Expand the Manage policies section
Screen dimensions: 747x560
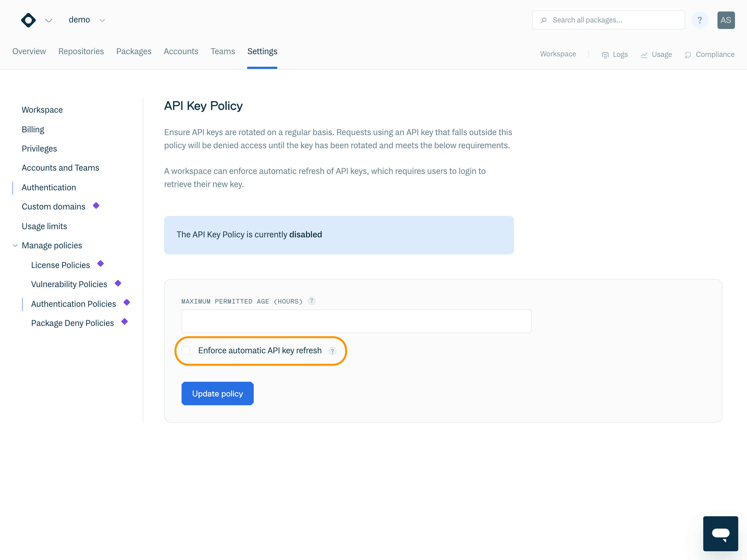click(x=14, y=246)
